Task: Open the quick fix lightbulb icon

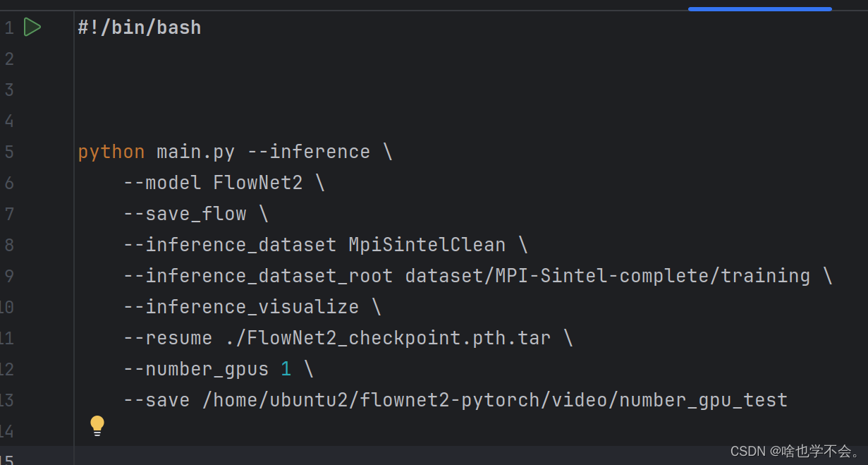Action: (97, 425)
